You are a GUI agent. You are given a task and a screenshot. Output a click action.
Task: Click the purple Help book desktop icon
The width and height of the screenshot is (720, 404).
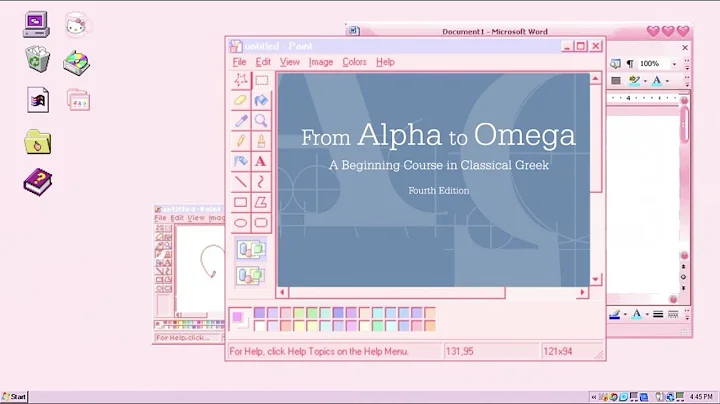click(x=38, y=182)
